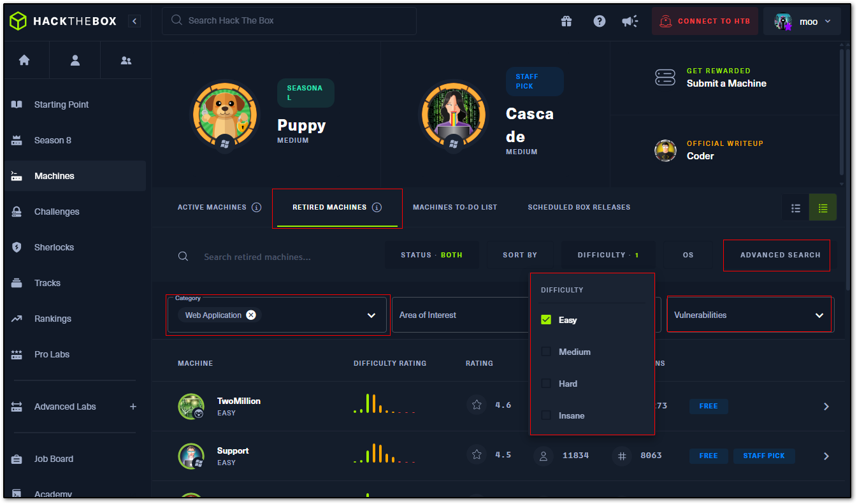Toggle the Difficulty filter dropdown
Viewport: 857px width, 504px height.
[x=609, y=255]
